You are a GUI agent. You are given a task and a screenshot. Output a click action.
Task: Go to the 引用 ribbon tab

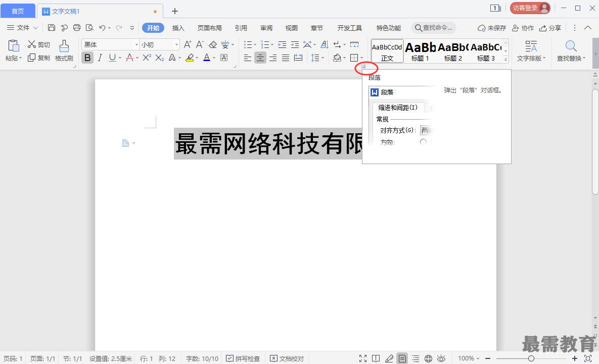(x=241, y=28)
